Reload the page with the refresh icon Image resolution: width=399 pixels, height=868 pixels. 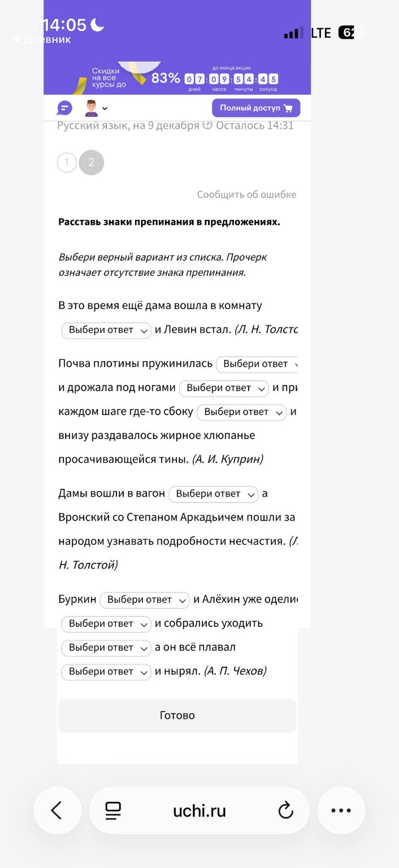click(x=286, y=810)
